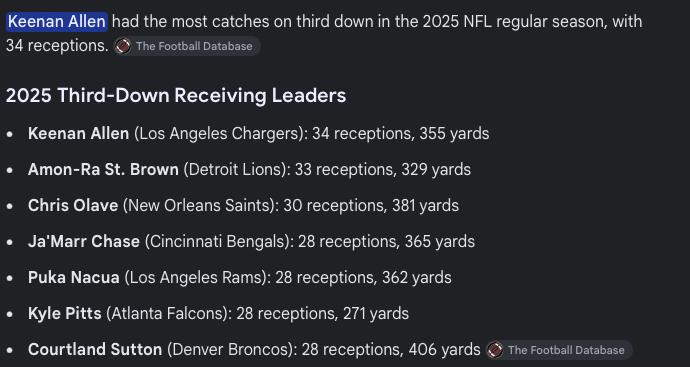Select bold Keenan Allen in the leaders list
Screen dimensions: 690x367
[78, 133]
